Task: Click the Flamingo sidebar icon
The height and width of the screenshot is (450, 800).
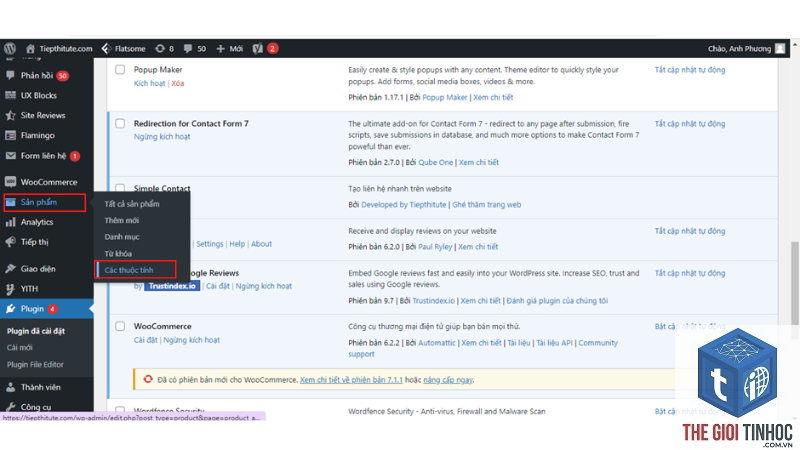Action: pyautogui.click(x=10, y=135)
